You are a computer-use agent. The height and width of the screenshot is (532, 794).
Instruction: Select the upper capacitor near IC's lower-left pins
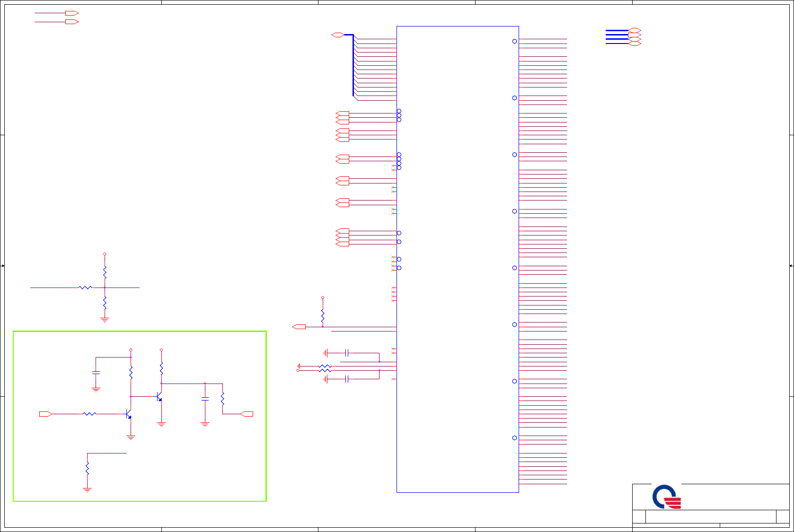347,353
